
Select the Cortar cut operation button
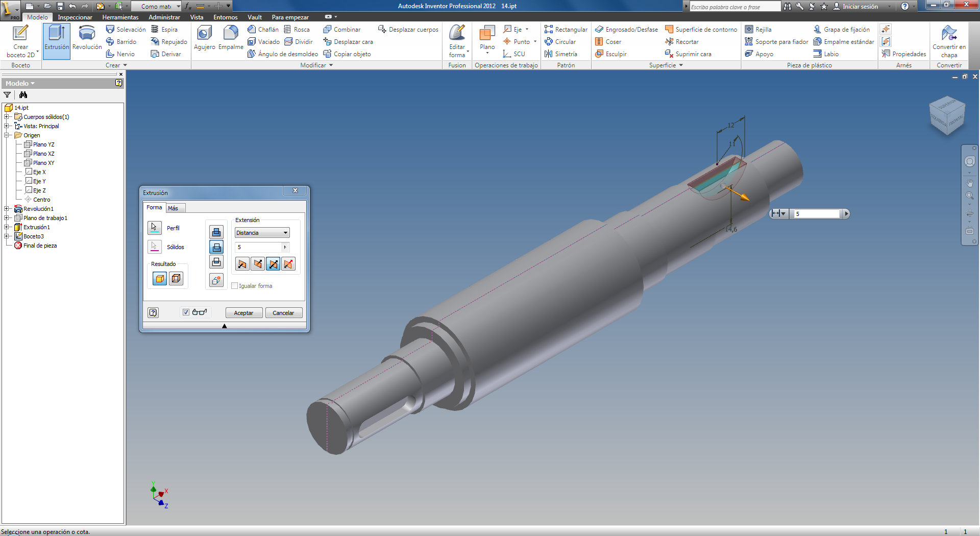pos(216,248)
